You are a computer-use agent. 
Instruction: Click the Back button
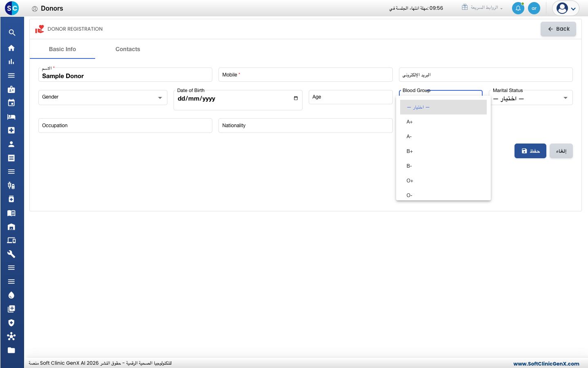tap(558, 29)
